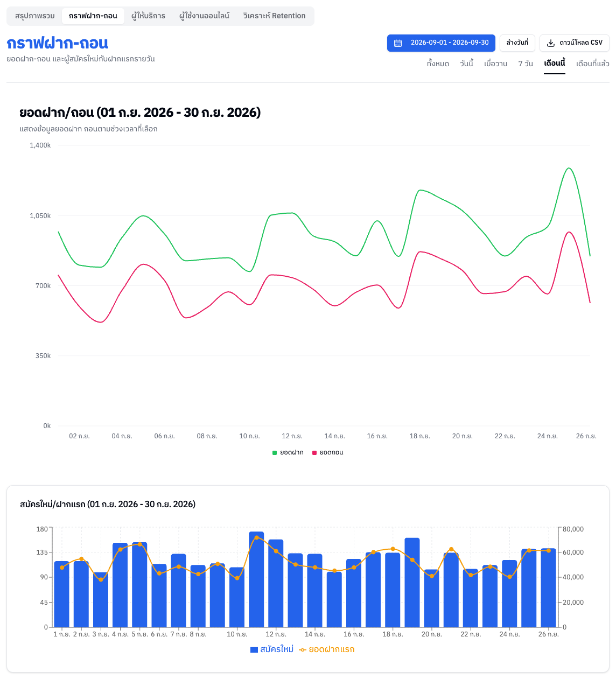
Task: Click the ดาวน์โหลด CSV button
Action: click(575, 43)
